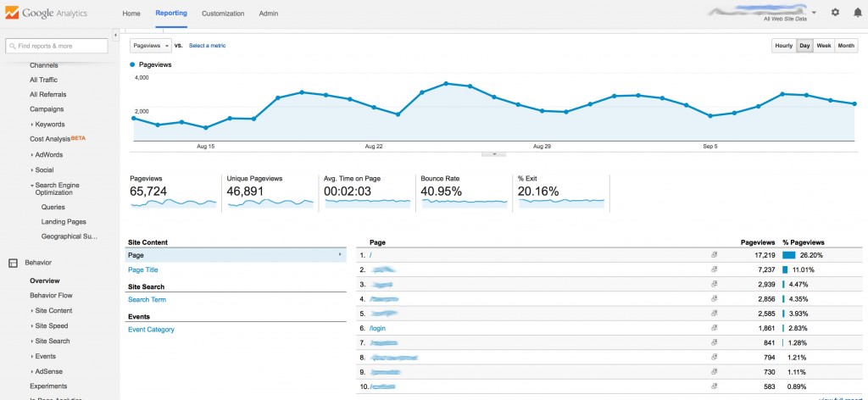Open All Traffic report
Viewport: 868px width, 400px height.
click(x=44, y=80)
